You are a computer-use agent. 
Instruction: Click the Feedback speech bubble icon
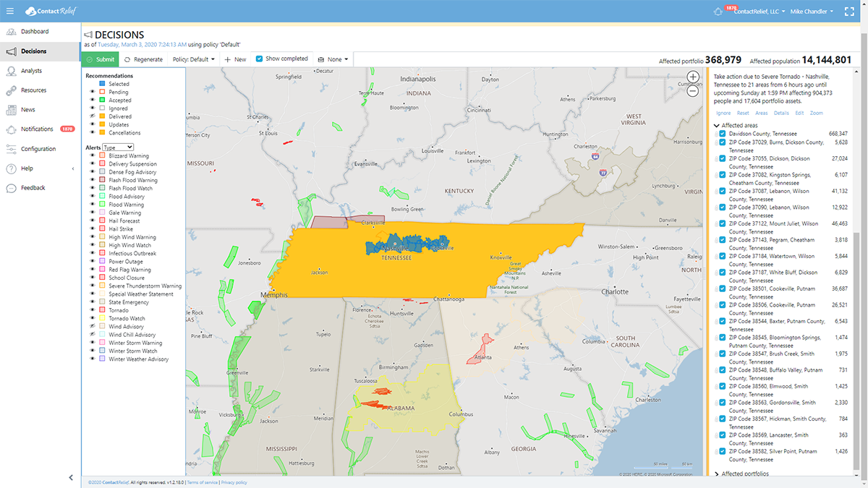tap(11, 188)
